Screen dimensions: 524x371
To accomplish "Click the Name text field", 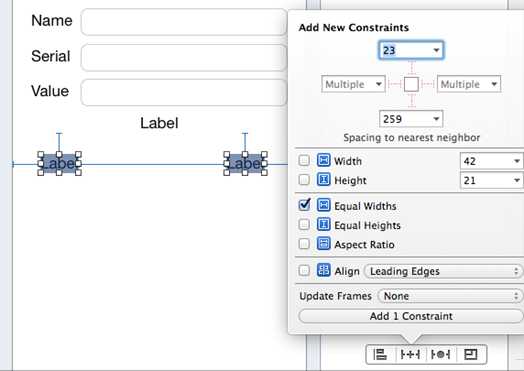I will click(184, 22).
